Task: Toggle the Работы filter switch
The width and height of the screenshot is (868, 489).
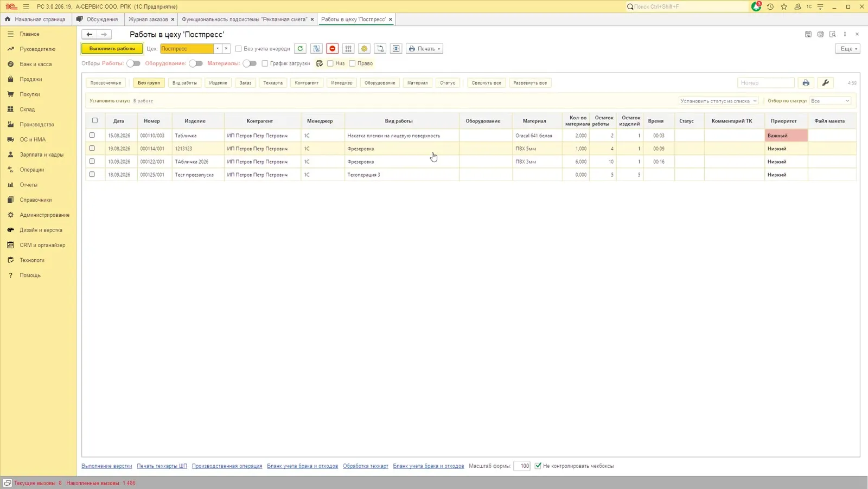Action: point(133,63)
